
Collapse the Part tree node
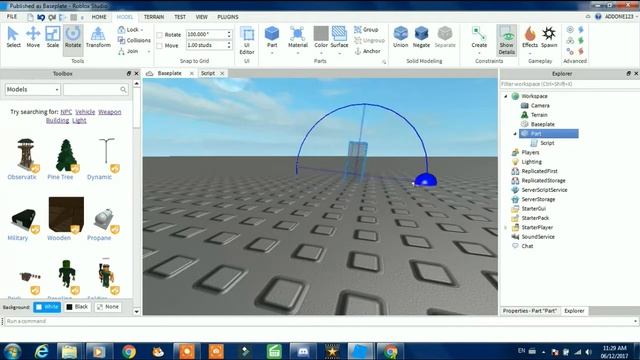[x=515, y=134]
